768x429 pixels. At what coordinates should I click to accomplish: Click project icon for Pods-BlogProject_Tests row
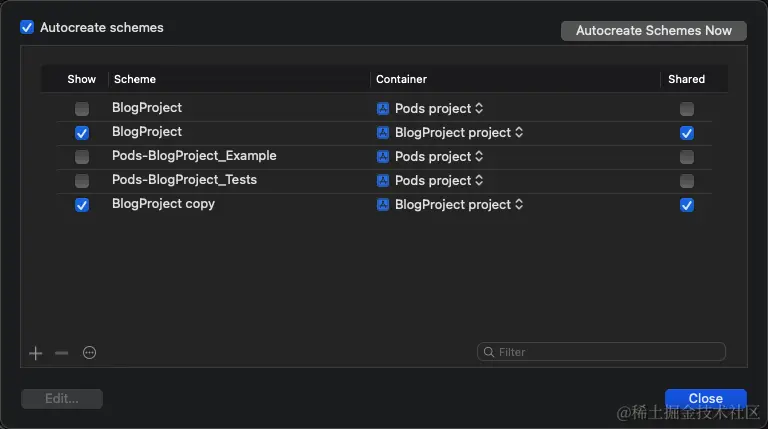(383, 181)
